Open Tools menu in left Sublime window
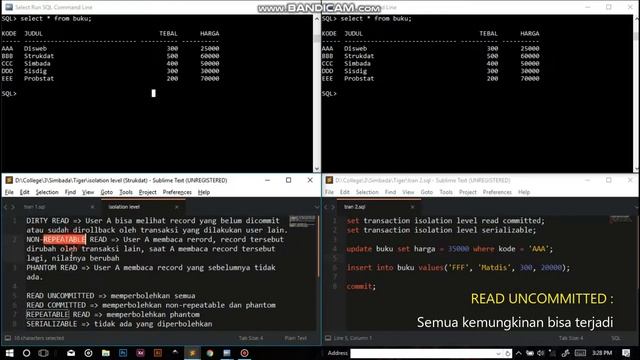 point(126,192)
